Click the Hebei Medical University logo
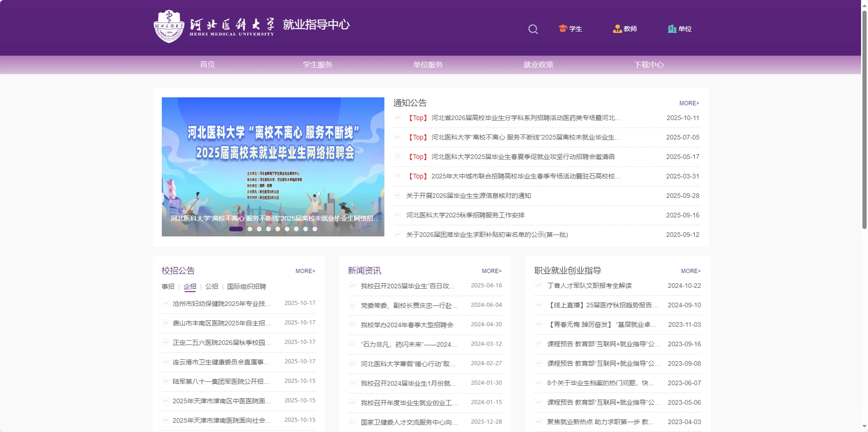The width and height of the screenshot is (868, 432). click(214, 26)
